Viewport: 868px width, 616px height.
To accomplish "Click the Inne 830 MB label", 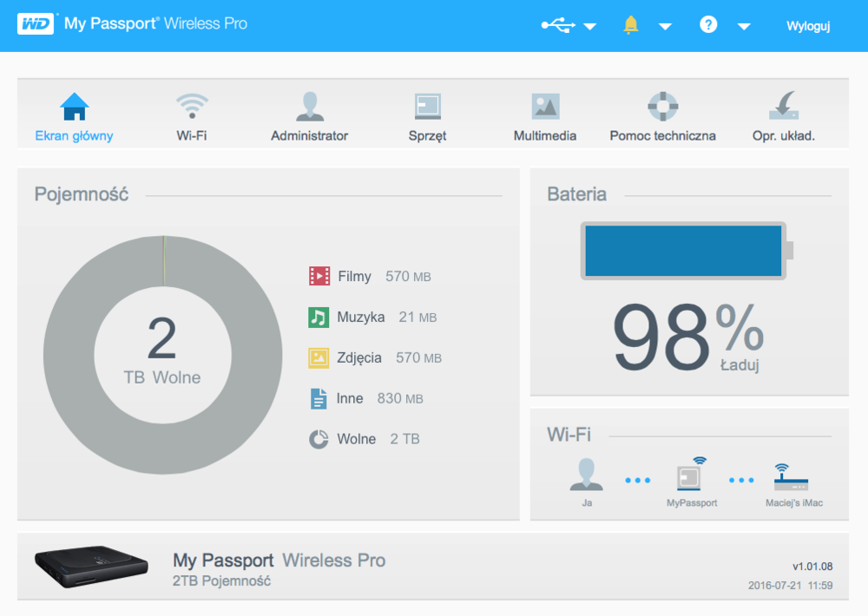I will tap(380, 398).
